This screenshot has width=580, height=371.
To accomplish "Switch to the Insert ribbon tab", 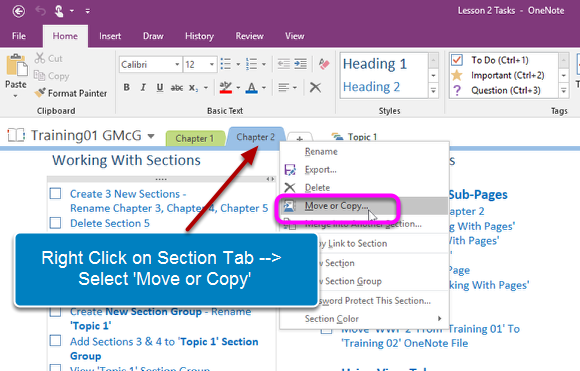I will tap(110, 36).
